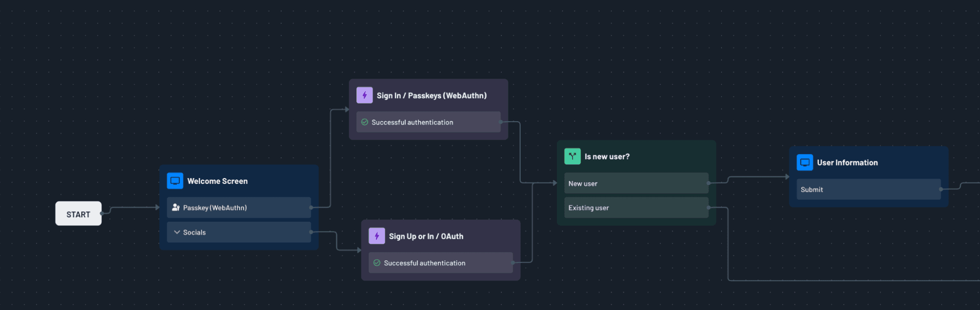The image size is (980, 310).
Task: Click the START node
Action: pyautogui.click(x=78, y=214)
